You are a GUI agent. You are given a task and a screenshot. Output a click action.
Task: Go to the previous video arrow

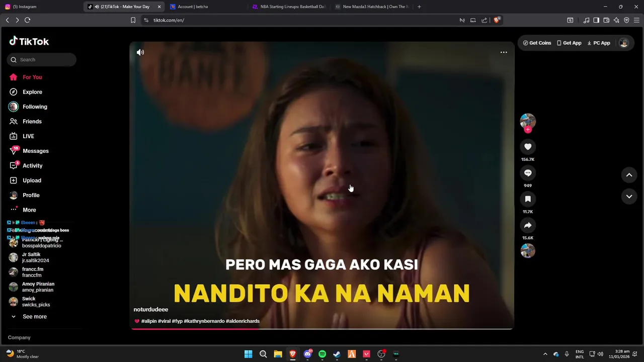pyautogui.click(x=629, y=175)
